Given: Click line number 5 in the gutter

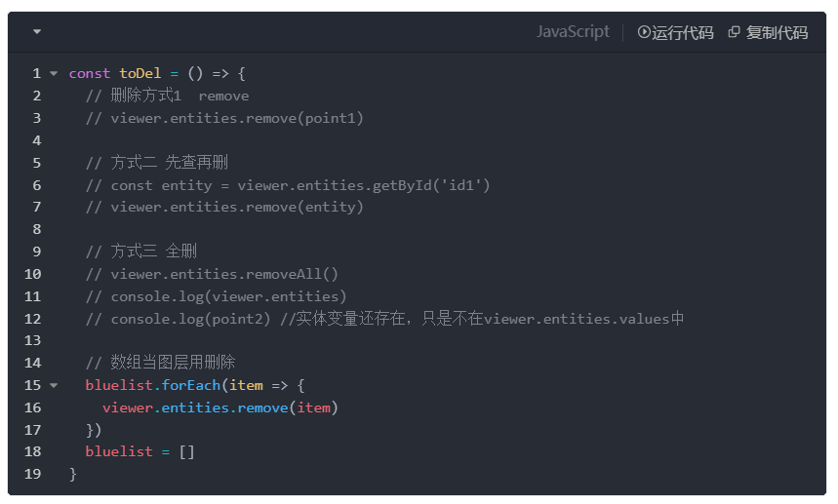Looking at the screenshot, I should click(37, 163).
